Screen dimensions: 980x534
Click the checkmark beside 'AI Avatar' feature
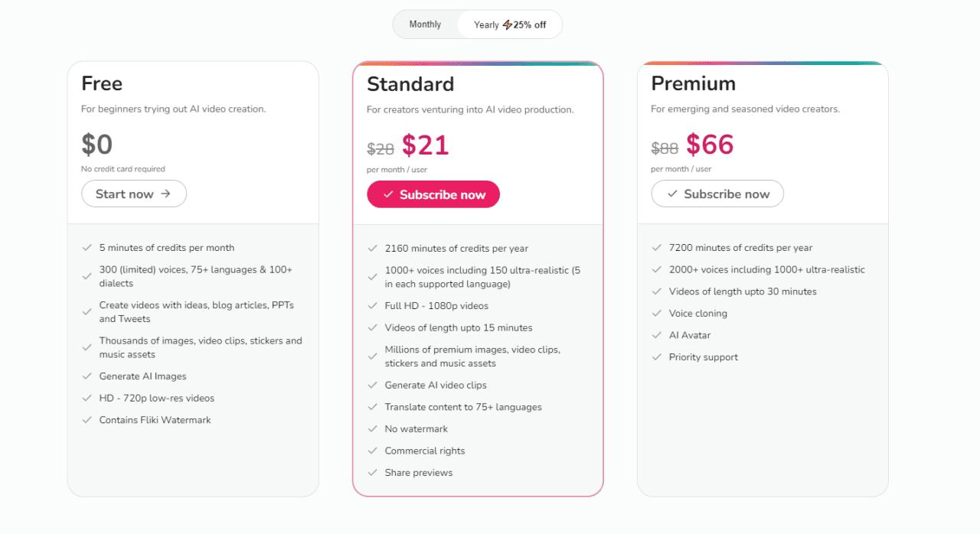tap(657, 335)
